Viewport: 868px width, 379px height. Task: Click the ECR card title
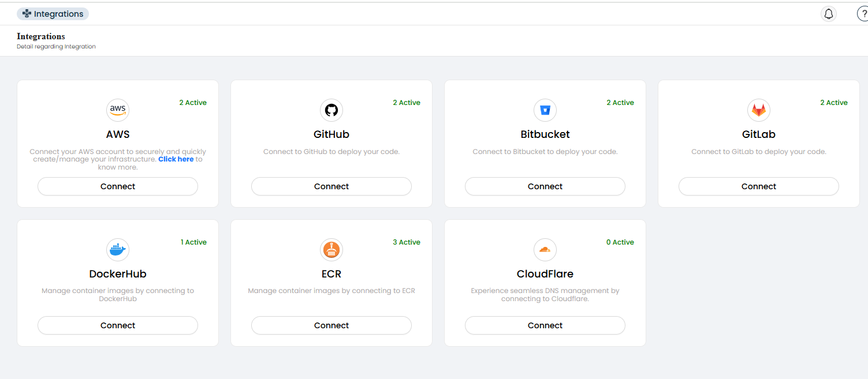pos(331,274)
